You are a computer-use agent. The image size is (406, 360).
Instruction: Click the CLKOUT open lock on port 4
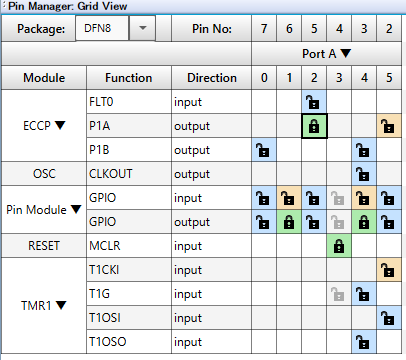click(364, 174)
